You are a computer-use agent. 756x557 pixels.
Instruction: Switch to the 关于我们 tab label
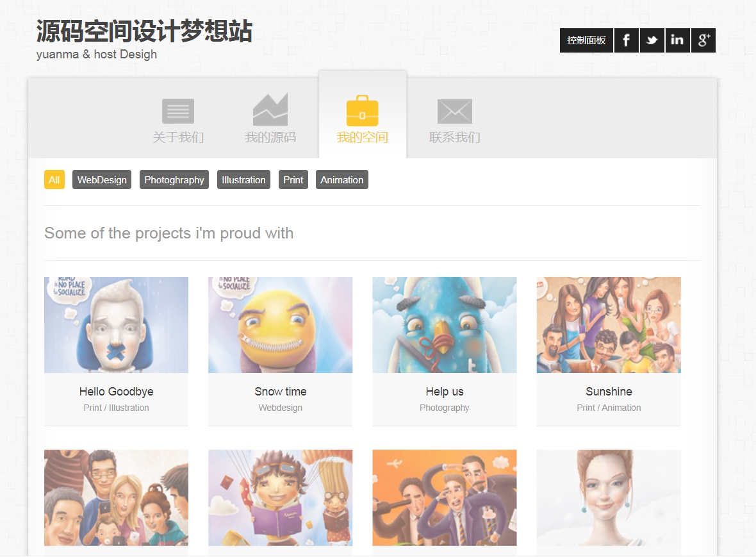click(x=178, y=137)
